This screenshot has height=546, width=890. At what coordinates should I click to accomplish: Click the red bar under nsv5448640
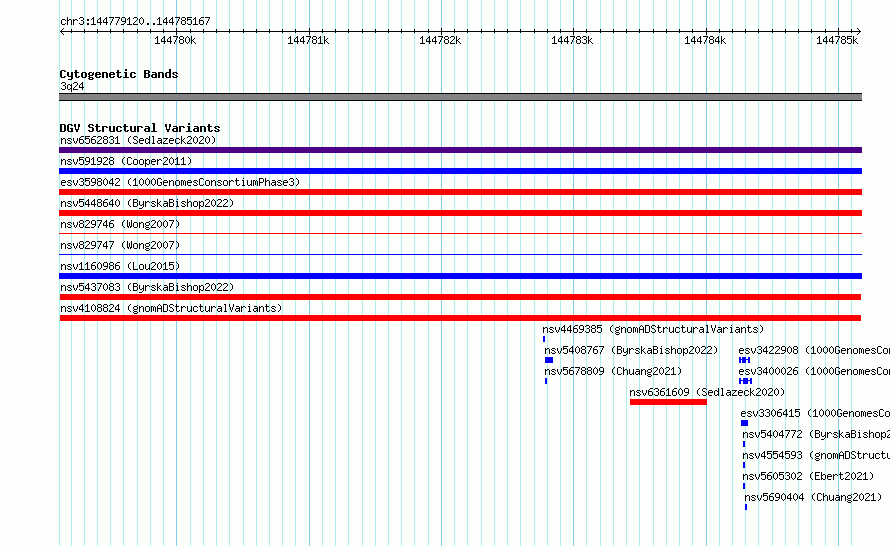point(460,213)
